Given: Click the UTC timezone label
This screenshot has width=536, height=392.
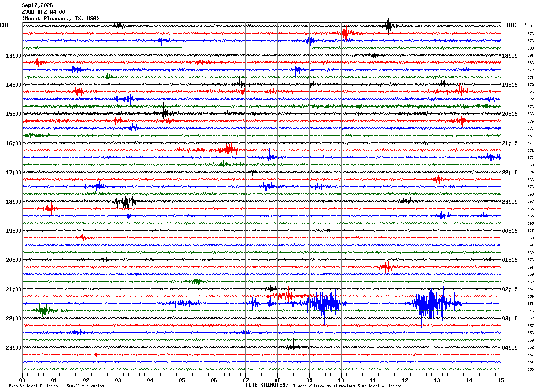Looking at the screenshot, I should point(512,25).
